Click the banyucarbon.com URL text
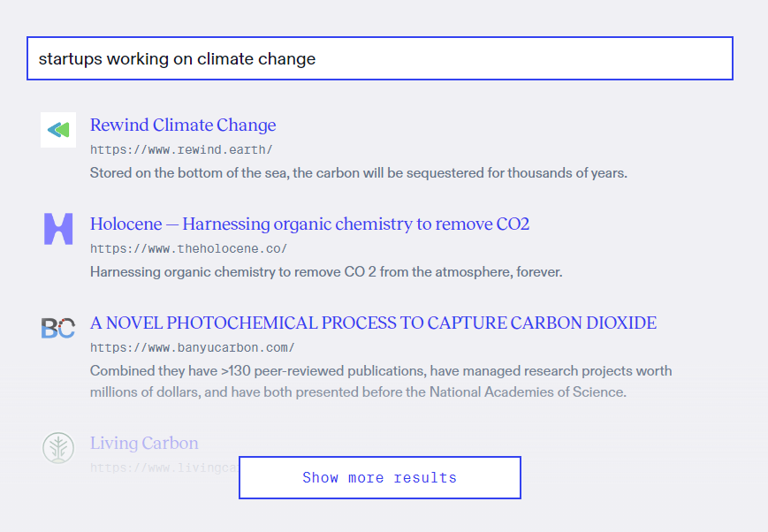The height and width of the screenshot is (532, 768). click(x=192, y=348)
